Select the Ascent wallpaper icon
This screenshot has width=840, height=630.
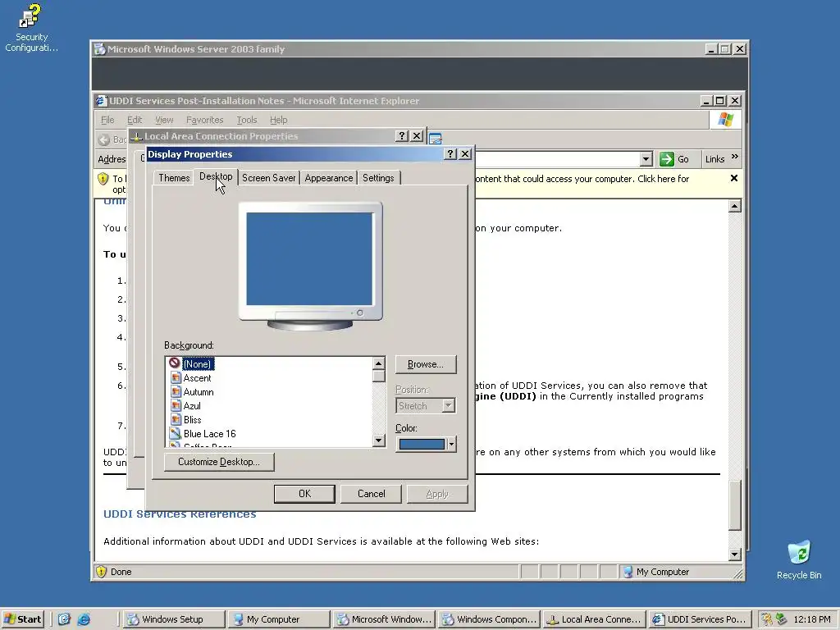click(x=176, y=378)
